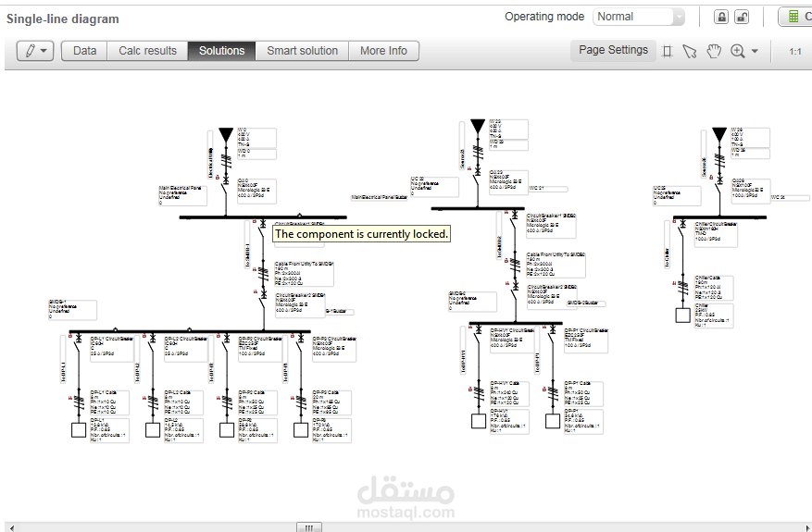The width and height of the screenshot is (812, 532).
Task: Select the DP-P1 load box
Action: [553, 421]
